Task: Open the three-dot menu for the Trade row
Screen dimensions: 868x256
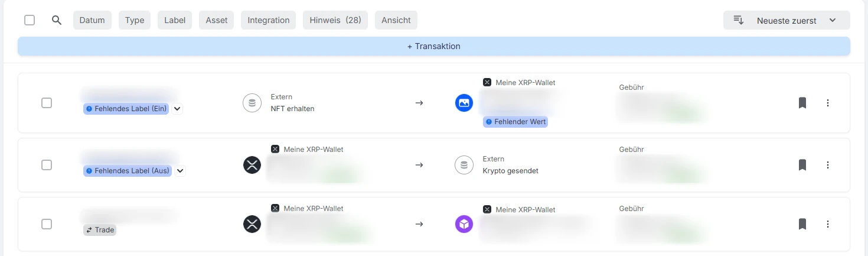Action: (828, 224)
